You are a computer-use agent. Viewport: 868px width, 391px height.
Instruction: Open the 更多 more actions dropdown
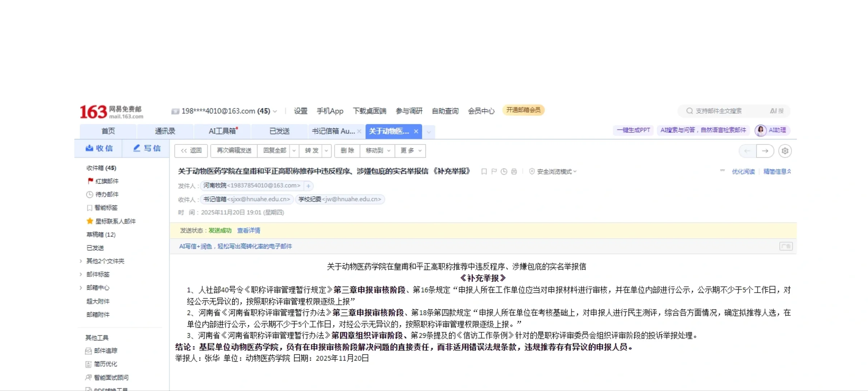point(410,151)
